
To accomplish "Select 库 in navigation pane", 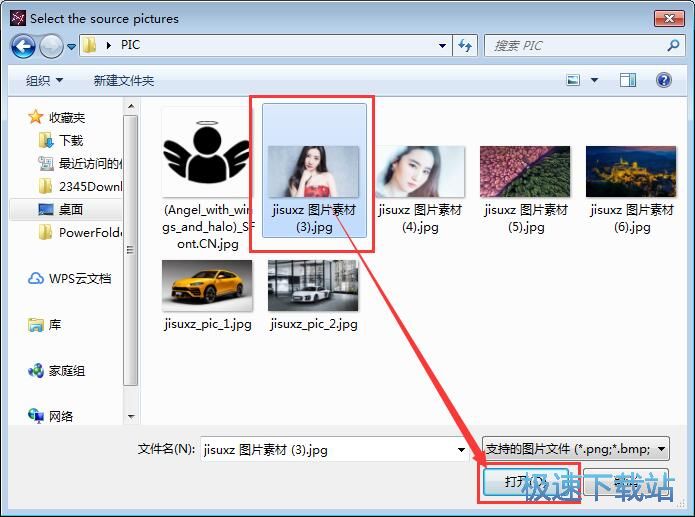I will click(x=55, y=325).
